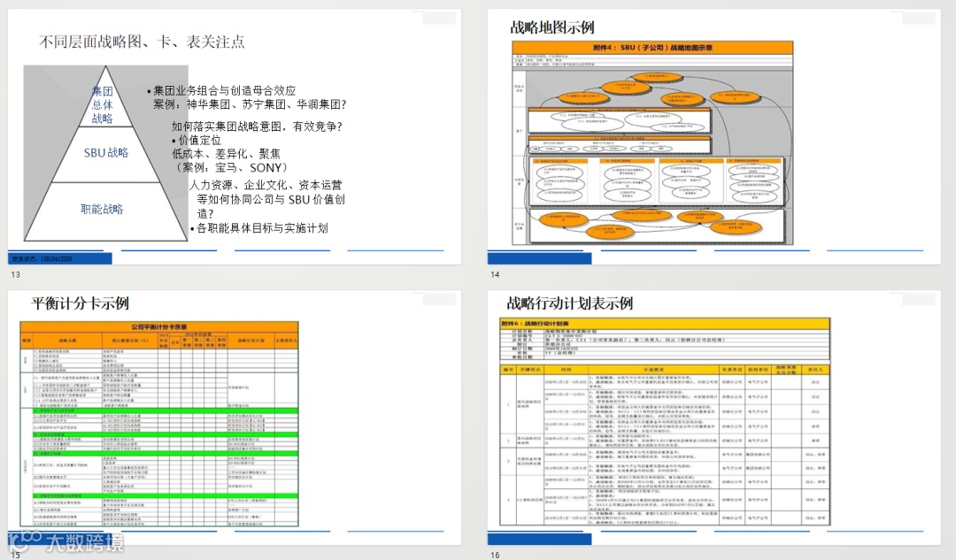This screenshot has height=560, width=956.
Task: Click slide number 13 label
Action: (15, 275)
